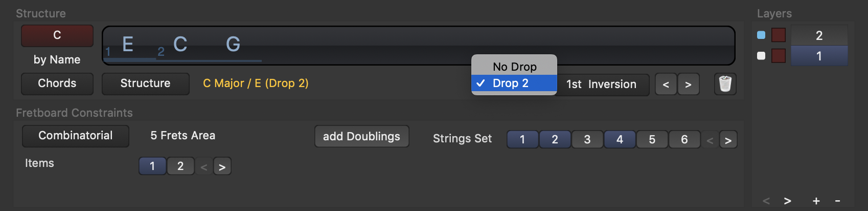Screen dimensions: 868x211
Task: Select item 2 in Items row
Action: 180,166
